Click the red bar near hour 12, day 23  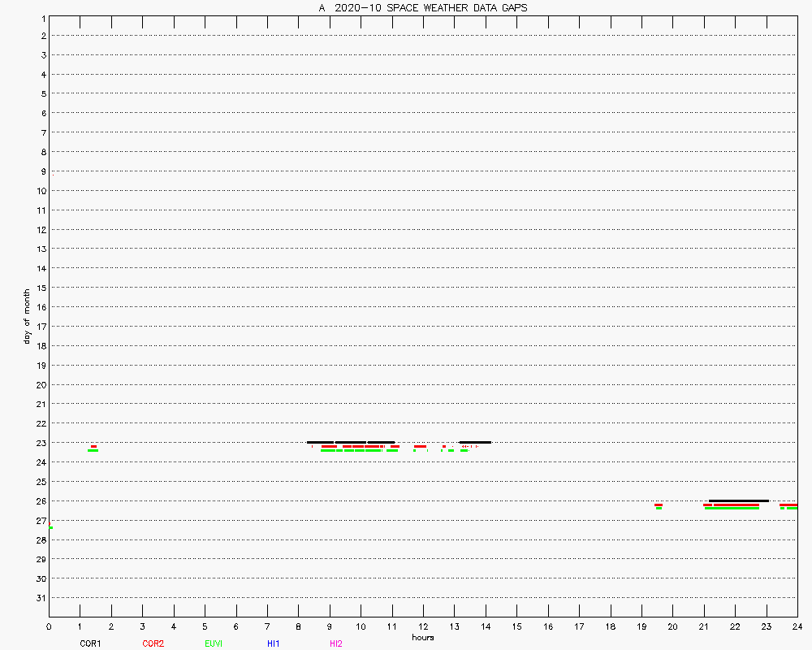(420, 446)
